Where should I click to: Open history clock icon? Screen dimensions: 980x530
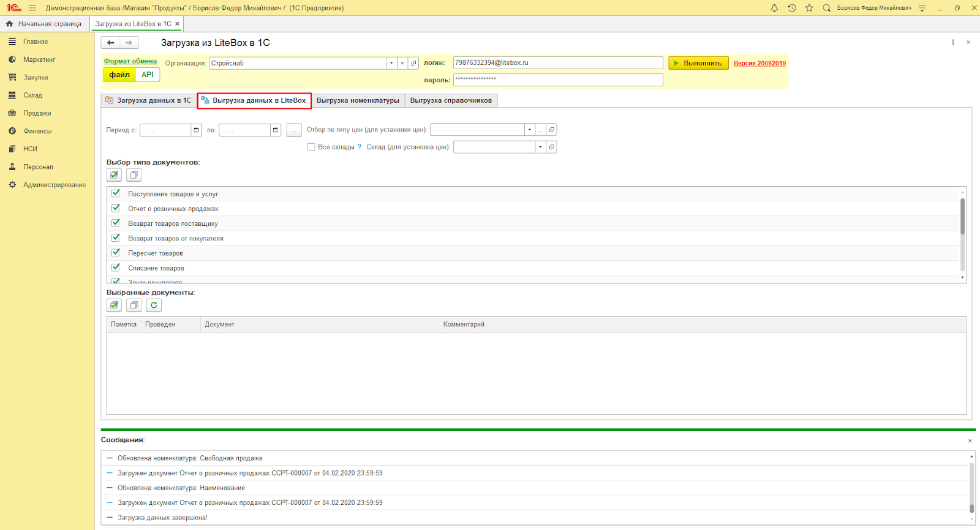tap(792, 8)
